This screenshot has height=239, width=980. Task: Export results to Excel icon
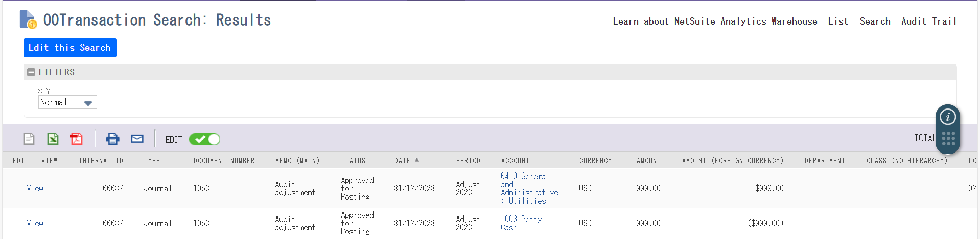[53, 139]
